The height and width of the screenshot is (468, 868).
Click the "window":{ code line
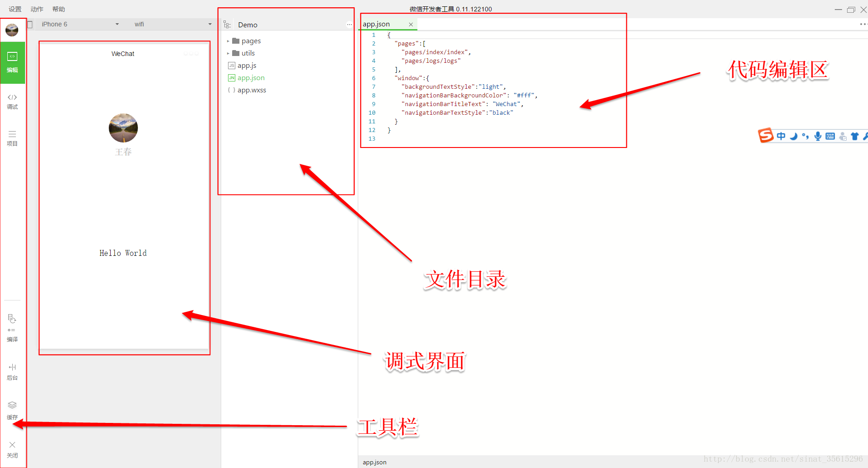coord(411,78)
